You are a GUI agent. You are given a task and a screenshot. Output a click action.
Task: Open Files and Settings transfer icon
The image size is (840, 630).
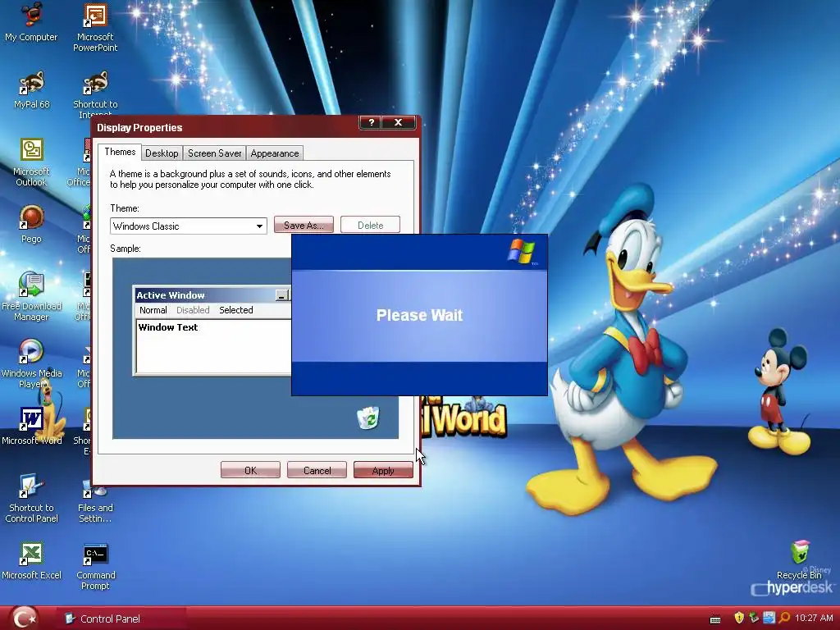click(x=95, y=501)
